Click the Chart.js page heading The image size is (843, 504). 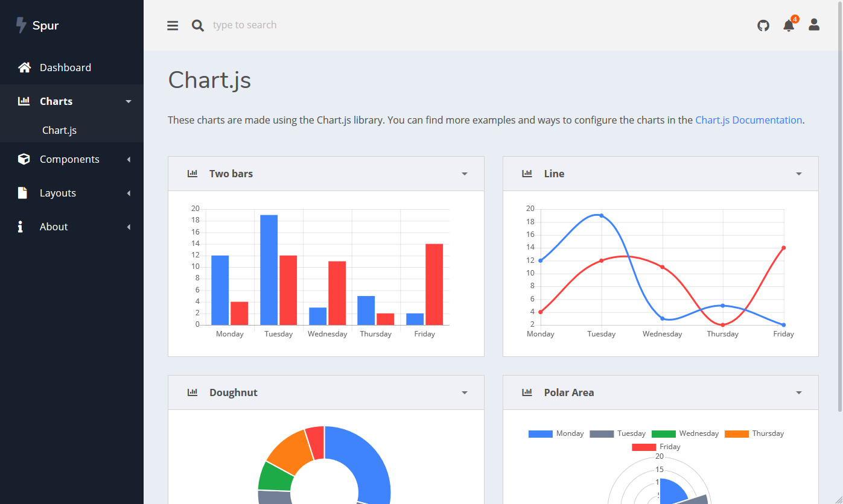point(209,80)
